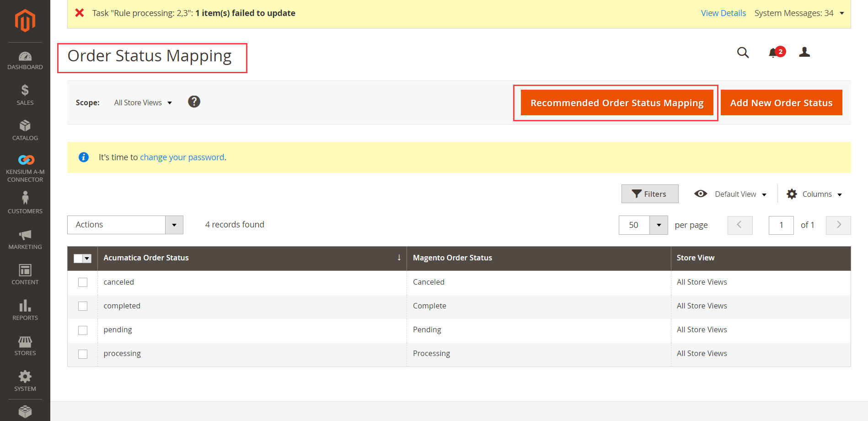The width and height of the screenshot is (868, 421).
Task: Click the current page number field
Action: coord(781,225)
